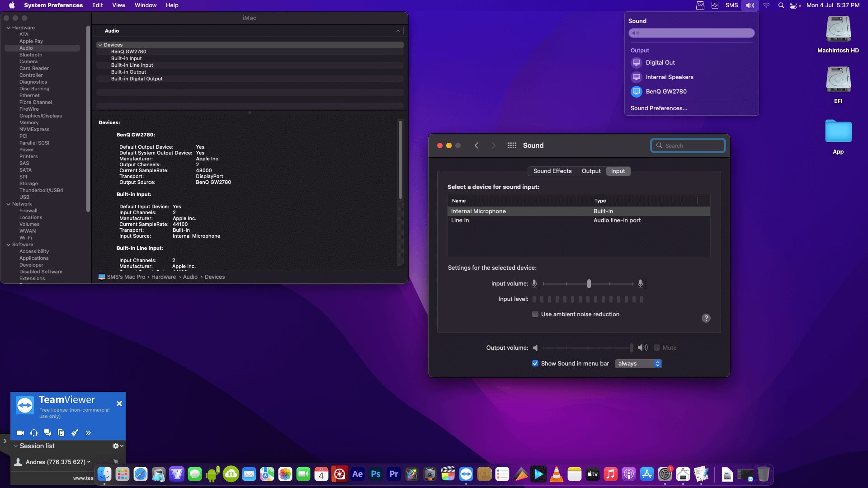Select Built-in Digital Output device row
The width and height of the screenshot is (868, 488).
click(x=250, y=79)
